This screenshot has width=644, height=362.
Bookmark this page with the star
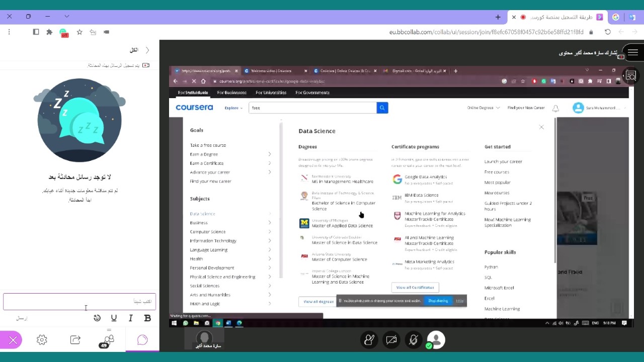point(79,32)
